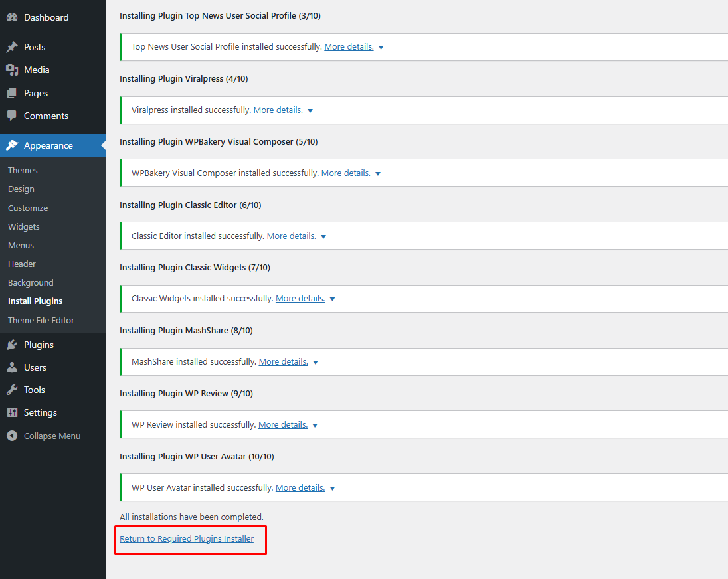
Task: Expand details arrow for WPBakery Visual Composer
Action: [378, 173]
